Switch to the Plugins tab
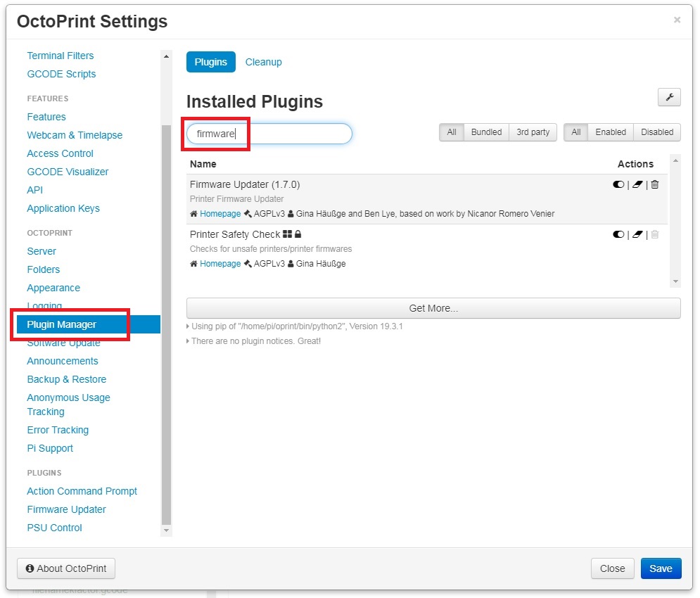The image size is (700, 598). pyautogui.click(x=211, y=62)
